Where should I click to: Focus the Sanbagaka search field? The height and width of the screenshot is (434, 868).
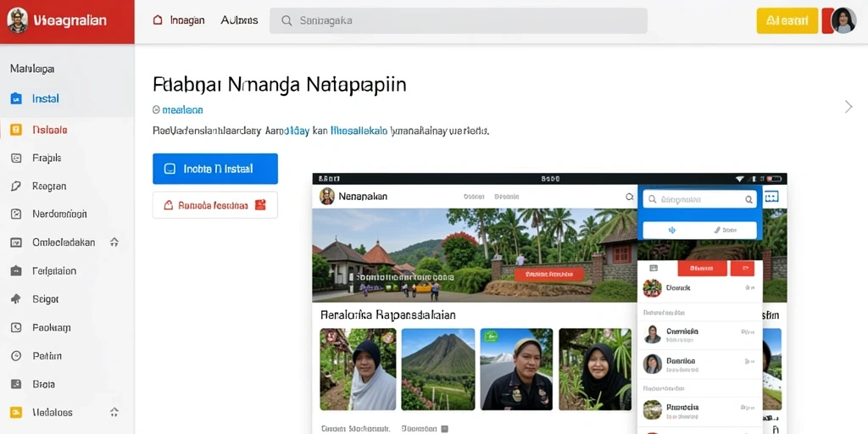459,20
